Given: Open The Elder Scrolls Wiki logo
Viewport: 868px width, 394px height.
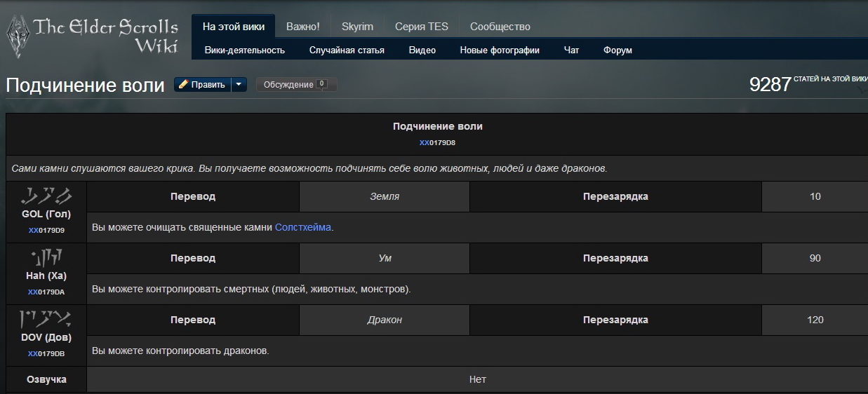Looking at the screenshot, I should tap(91, 35).
